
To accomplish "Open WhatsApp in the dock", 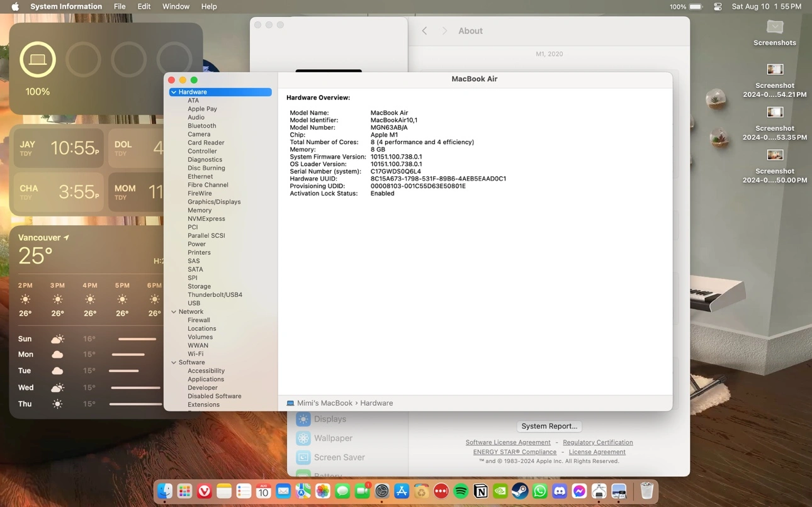I will [540, 491].
